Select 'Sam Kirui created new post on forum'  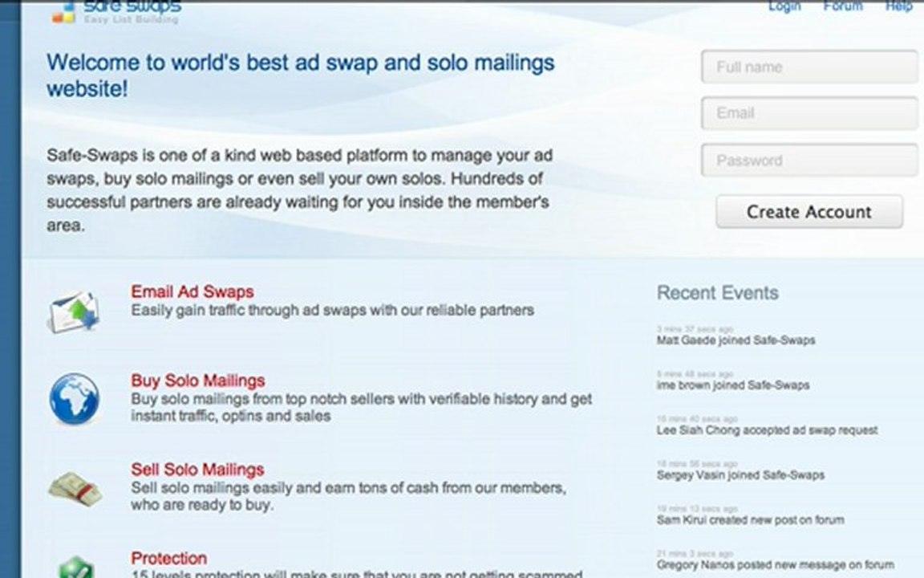click(751, 519)
